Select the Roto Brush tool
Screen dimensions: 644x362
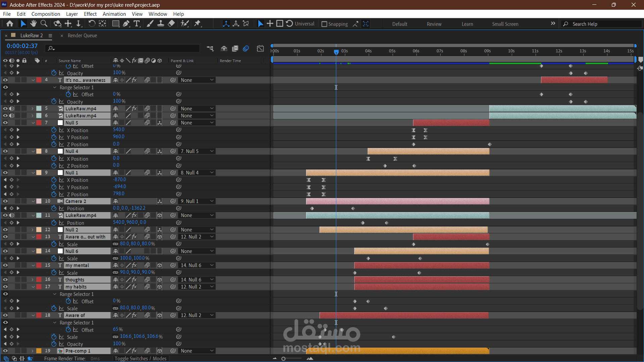(185, 23)
